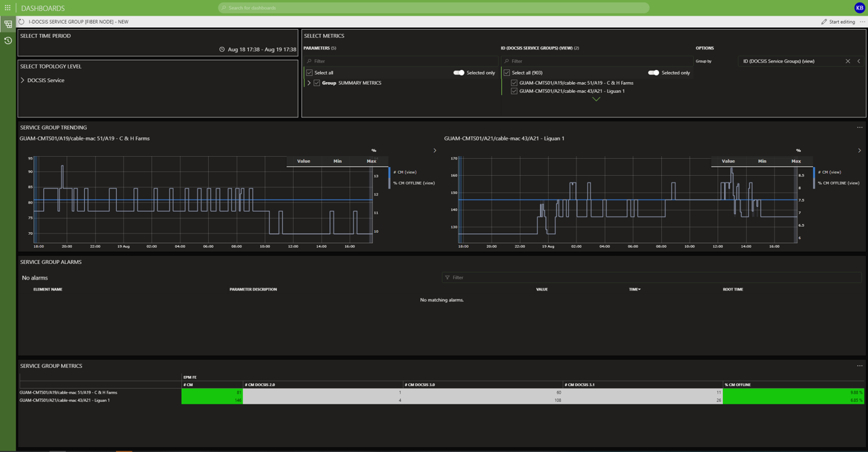The height and width of the screenshot is (452, 868).
Task: Select % CM OFFLINE legend in C & H Farms chart
Action: click(x=414, y=183)
